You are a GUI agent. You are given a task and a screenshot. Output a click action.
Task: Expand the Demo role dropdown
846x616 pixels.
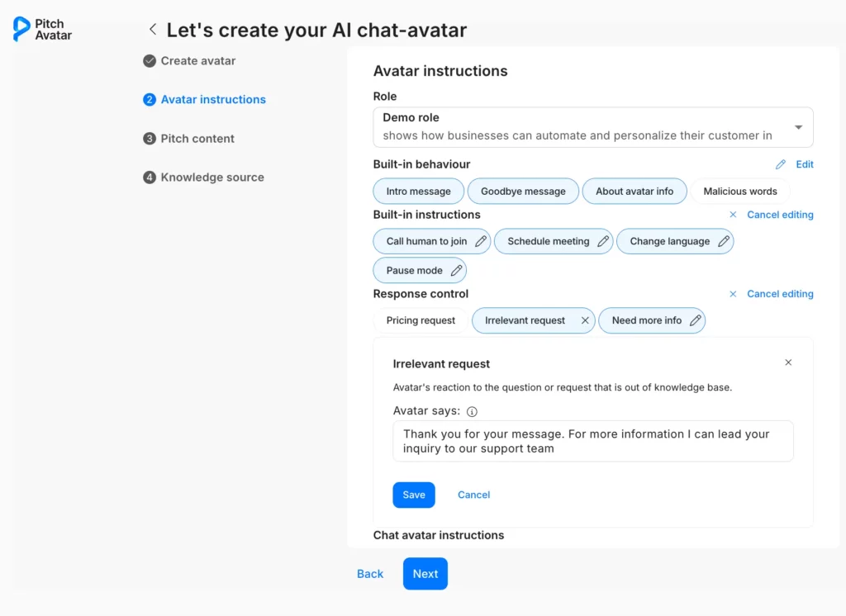pyautogui.click(x=798, y=127)
